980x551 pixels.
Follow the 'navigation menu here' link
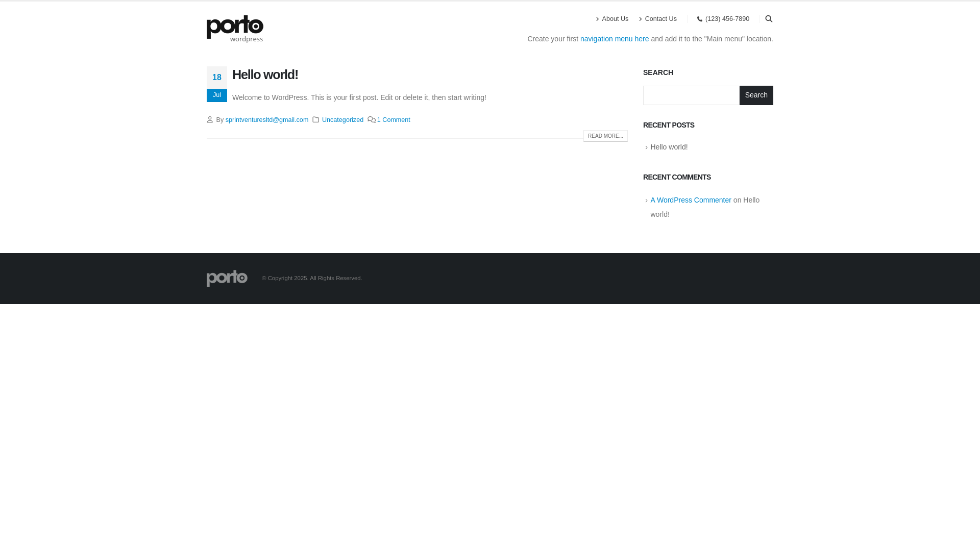(615, 39)
